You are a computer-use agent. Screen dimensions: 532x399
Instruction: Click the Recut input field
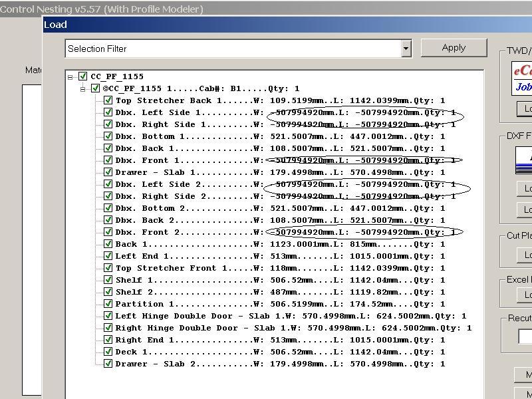click(x=525, y=336)
